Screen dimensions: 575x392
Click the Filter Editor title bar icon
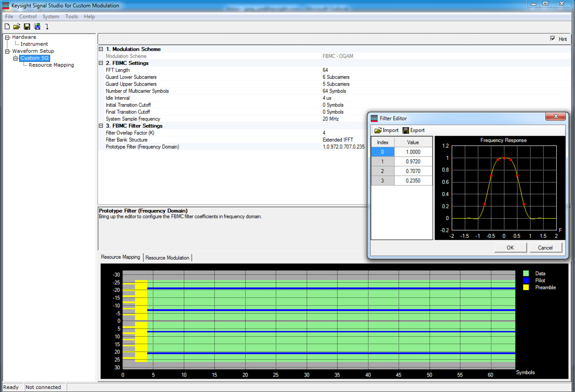point(374,118)
